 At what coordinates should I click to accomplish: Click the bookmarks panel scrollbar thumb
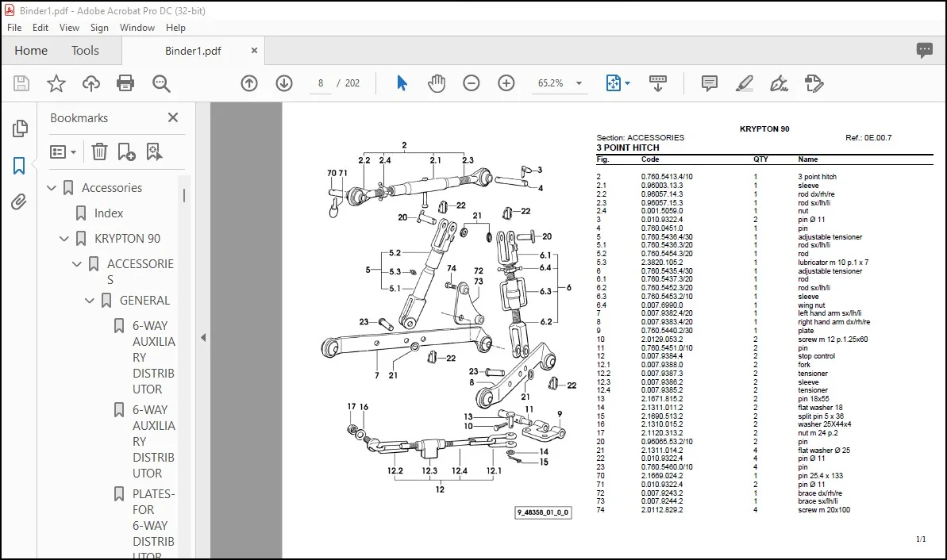point(183,195)
